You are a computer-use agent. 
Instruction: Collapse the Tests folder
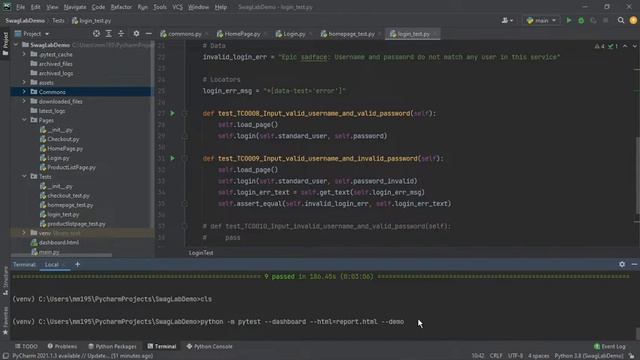pyautogui.click(x=24, y=176)
